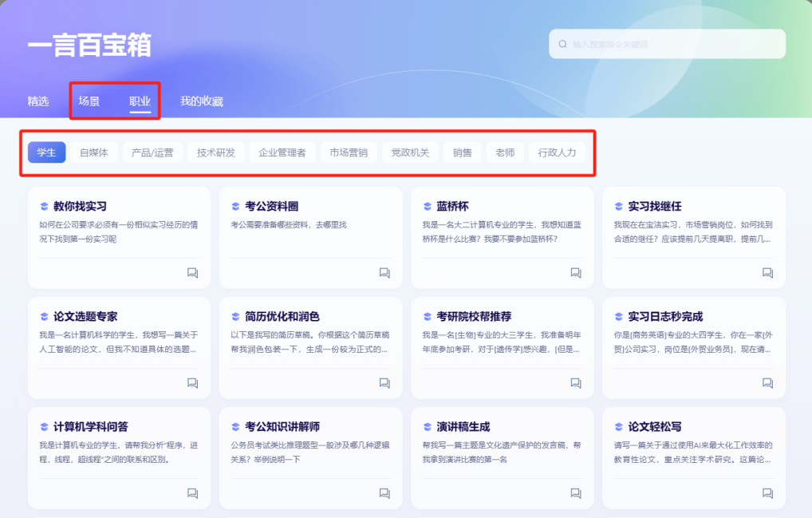Open the 实习日志秒完成 card title
This screenshot has width=812, height=518.
pos(665,317)
